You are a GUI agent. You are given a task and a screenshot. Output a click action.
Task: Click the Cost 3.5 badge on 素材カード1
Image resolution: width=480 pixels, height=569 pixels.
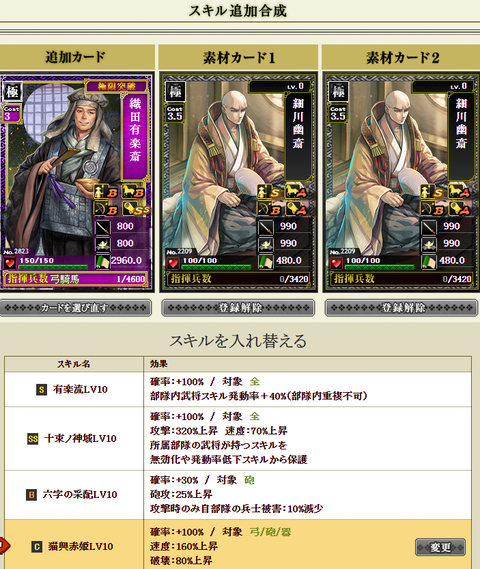(175, 113)
